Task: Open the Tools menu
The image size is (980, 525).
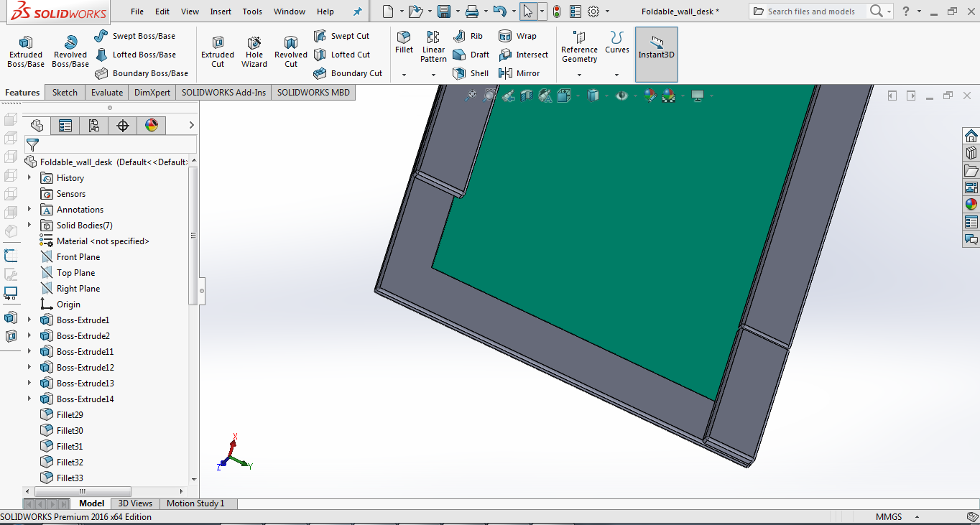Action: [252, 11]
